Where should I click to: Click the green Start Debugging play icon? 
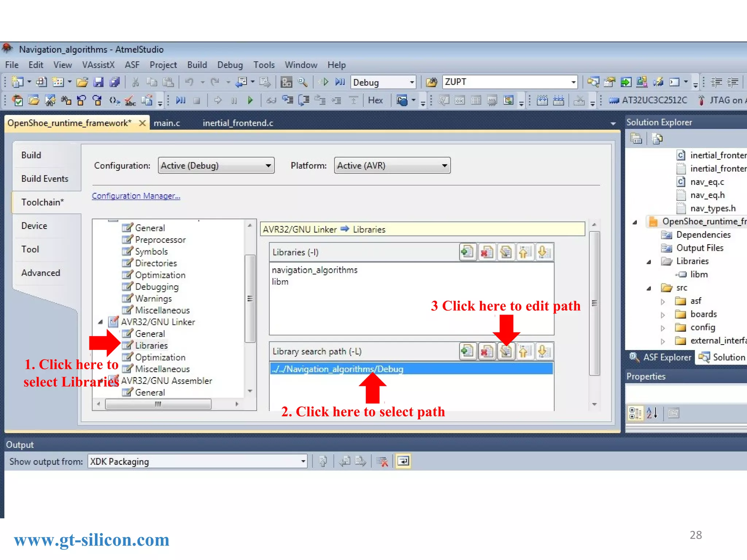pos(250,100)
